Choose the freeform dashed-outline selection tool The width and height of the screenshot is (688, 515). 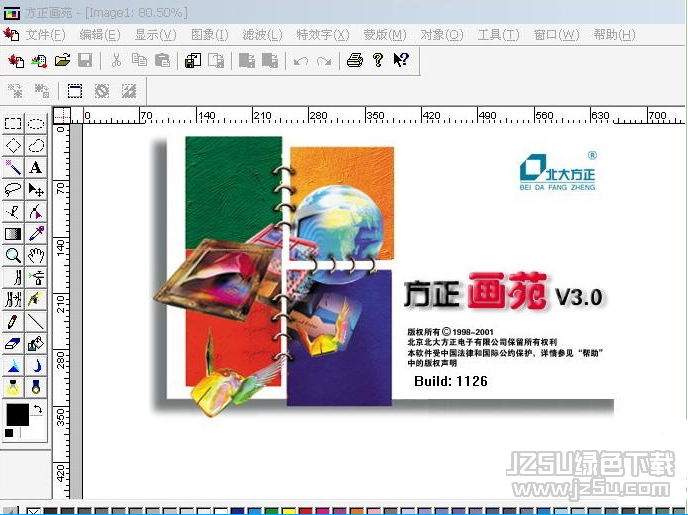36,146
